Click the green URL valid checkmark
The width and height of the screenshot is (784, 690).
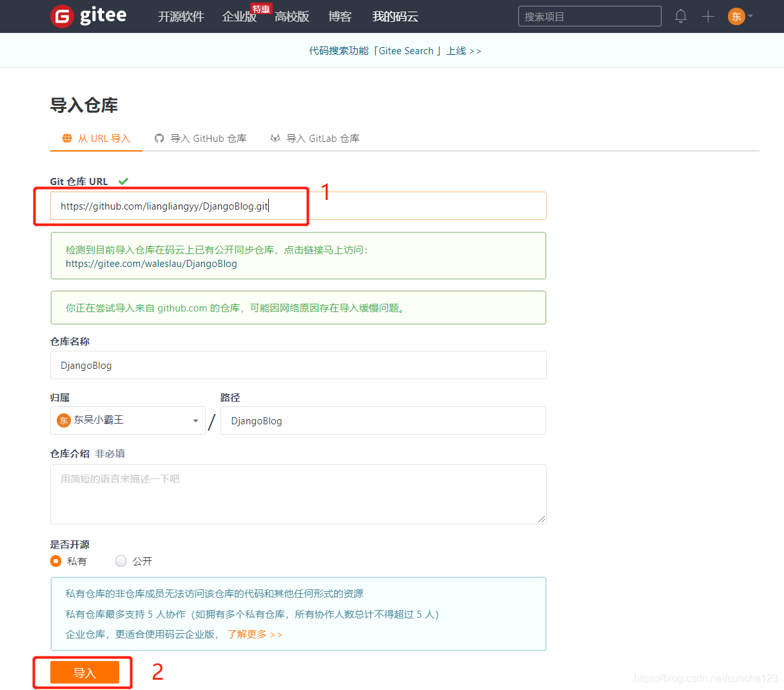(123, 181)
